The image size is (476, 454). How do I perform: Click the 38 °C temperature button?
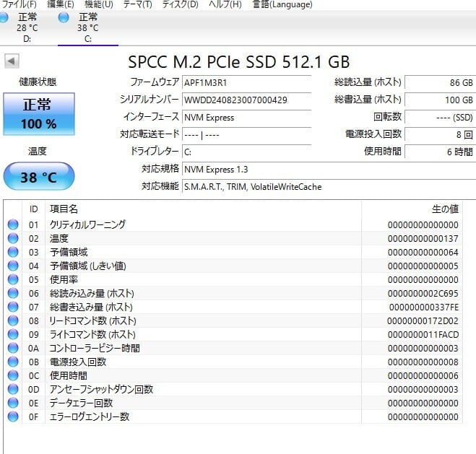point(39,177)
